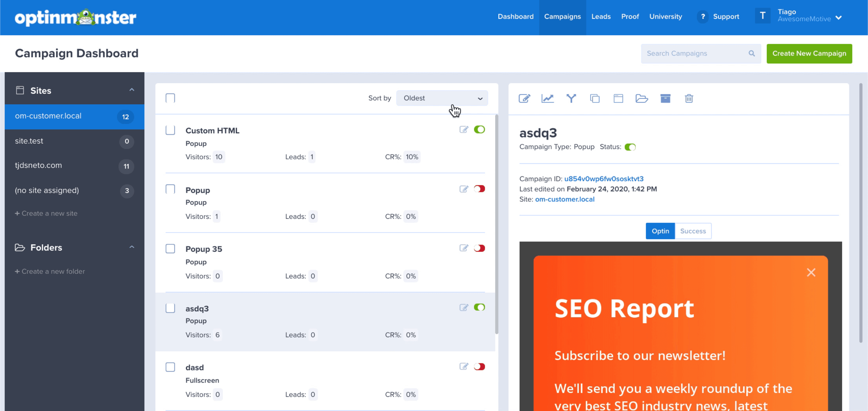Screen dimensions: 868x411
Task: Expand the Sites section in sidebar
Action: click(x=132, y=90)
